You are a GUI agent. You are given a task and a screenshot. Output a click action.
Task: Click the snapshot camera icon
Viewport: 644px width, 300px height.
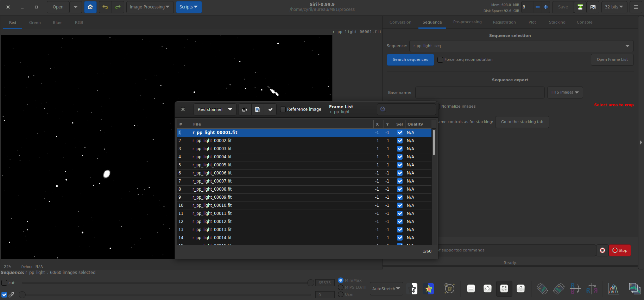(x=593, y=7)
